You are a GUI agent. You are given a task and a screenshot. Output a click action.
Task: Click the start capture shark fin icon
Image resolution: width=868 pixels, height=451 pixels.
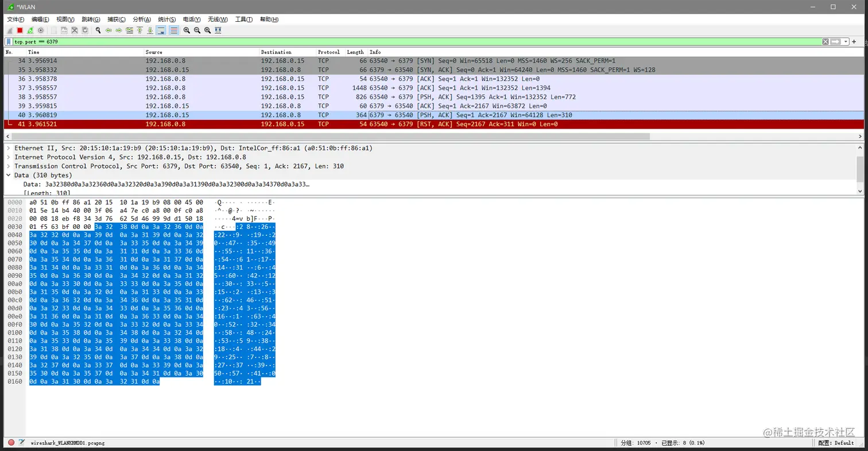pyautogui.click(x=10, y=30)
